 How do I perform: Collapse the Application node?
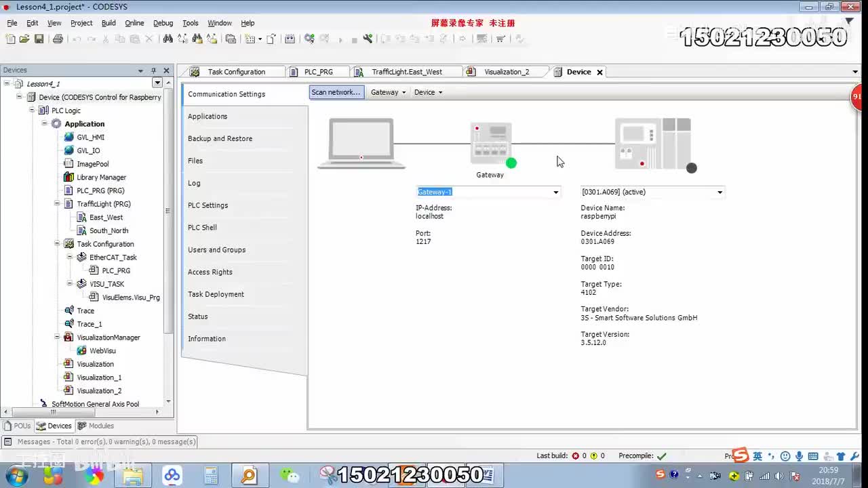(x=45, y=123)
